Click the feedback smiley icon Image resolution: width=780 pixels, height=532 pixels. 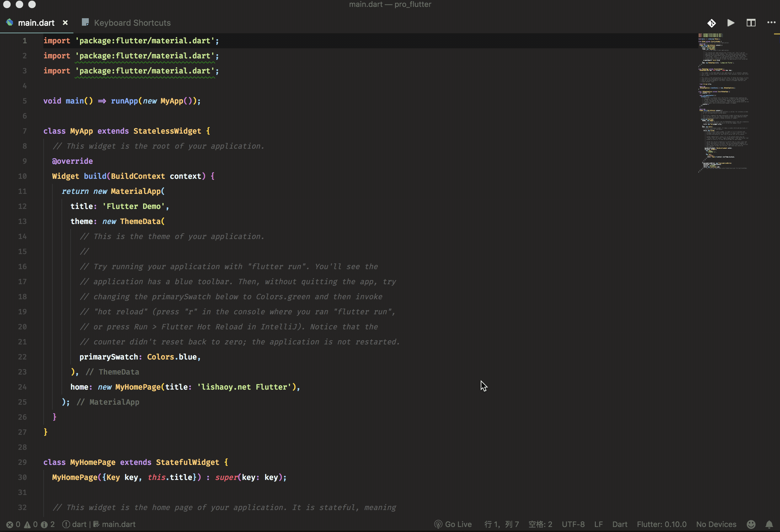point(751,524)
